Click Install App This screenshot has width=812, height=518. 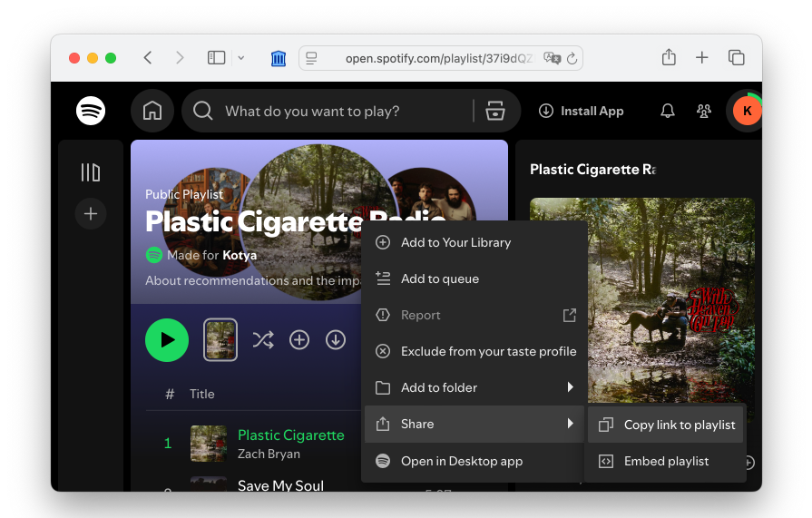click(581, 111)
